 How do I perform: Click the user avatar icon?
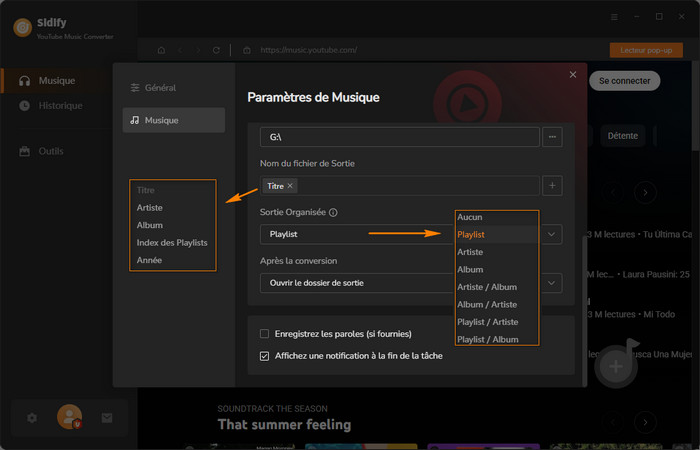(69, 416)
